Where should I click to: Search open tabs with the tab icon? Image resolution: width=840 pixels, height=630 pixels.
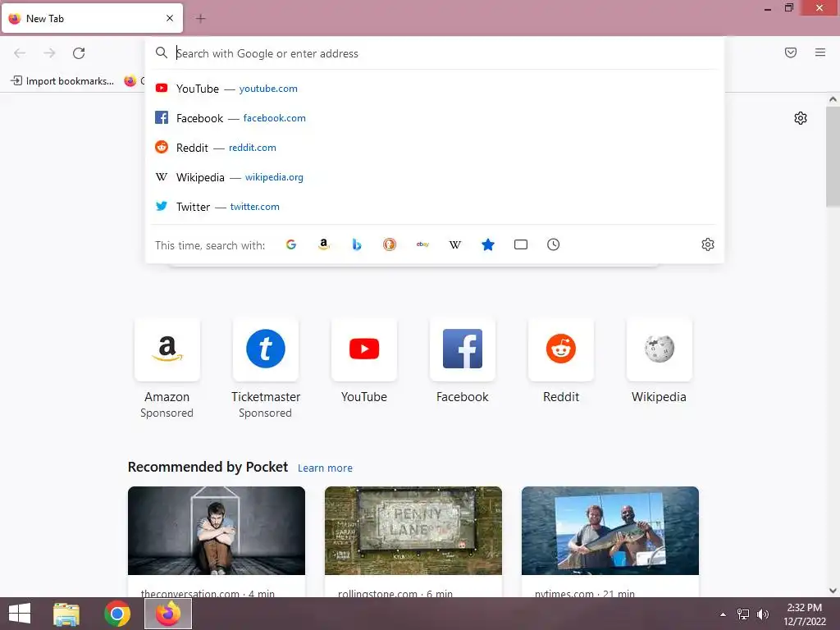[x=521, y=244]
